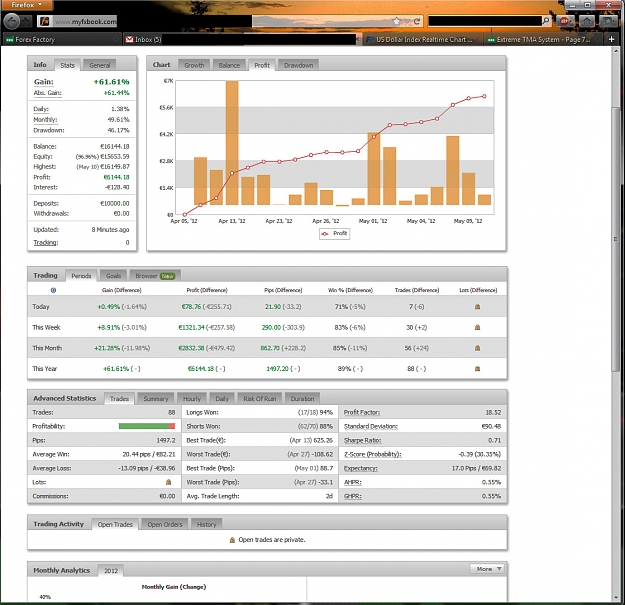Focus the browser search box

pos(485,21)
